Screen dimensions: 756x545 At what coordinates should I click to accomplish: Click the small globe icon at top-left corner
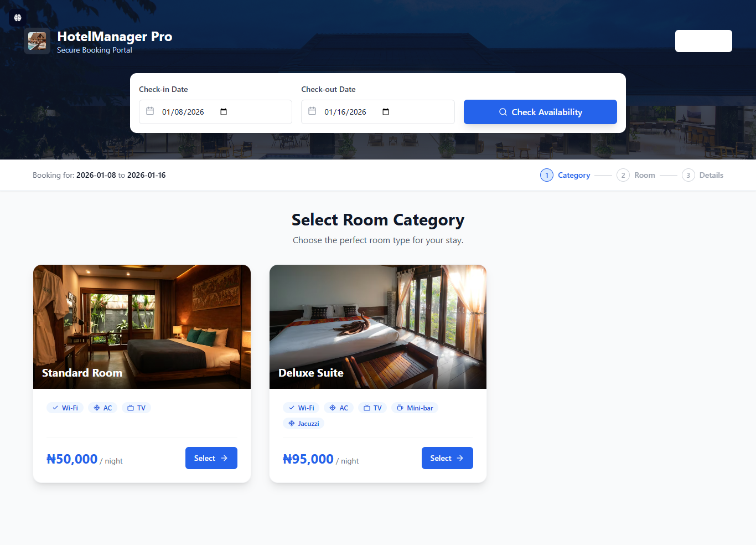pyautogui.click(x=18, y=18)
